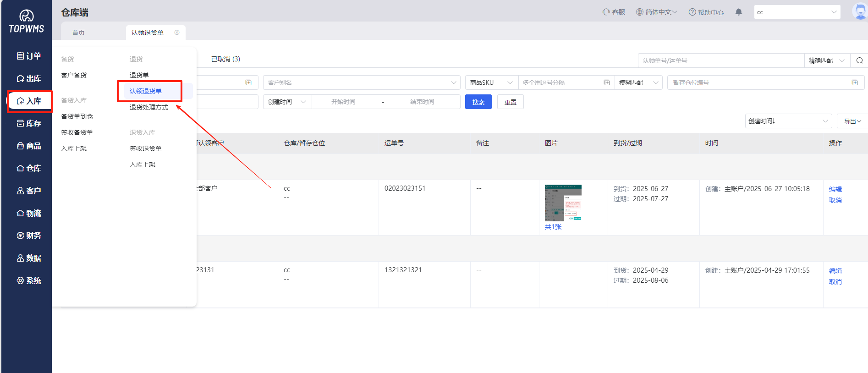Close the 认领退货单 tab

tap(177, 33)
